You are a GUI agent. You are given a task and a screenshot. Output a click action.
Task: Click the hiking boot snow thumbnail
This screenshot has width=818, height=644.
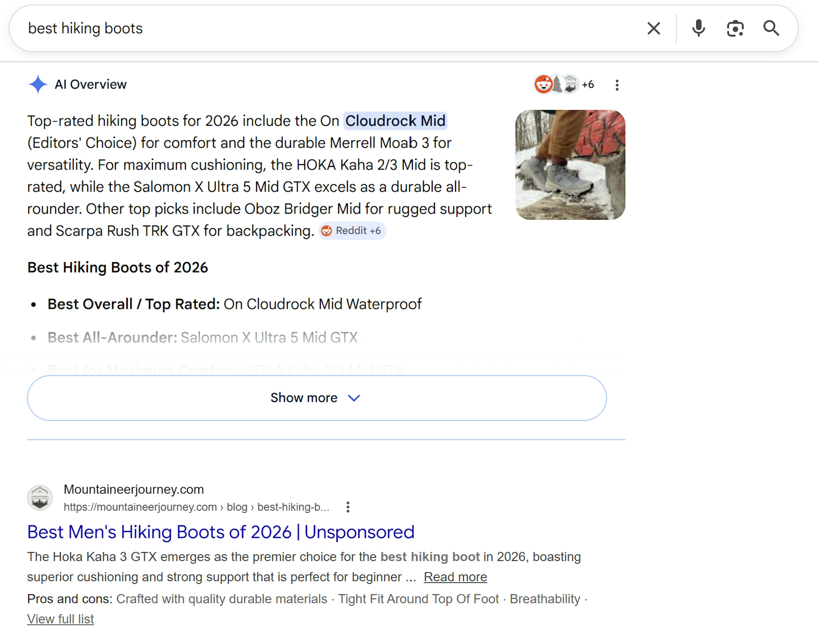click(x=570, y=165)
